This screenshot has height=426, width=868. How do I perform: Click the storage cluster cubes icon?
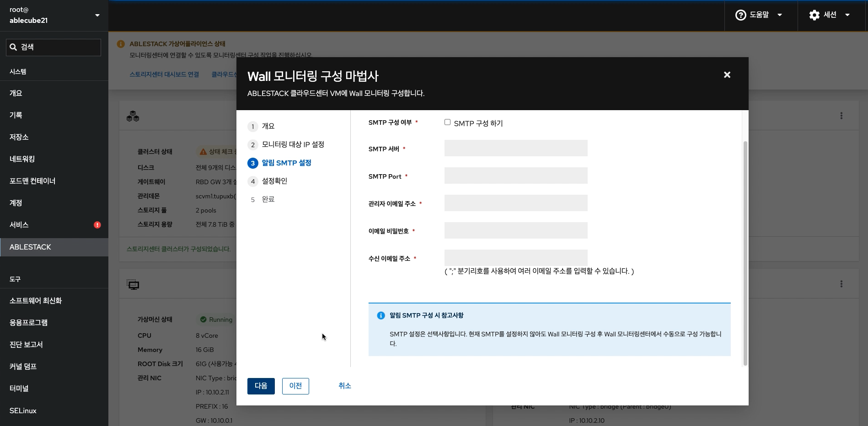[x=133, y=116]
